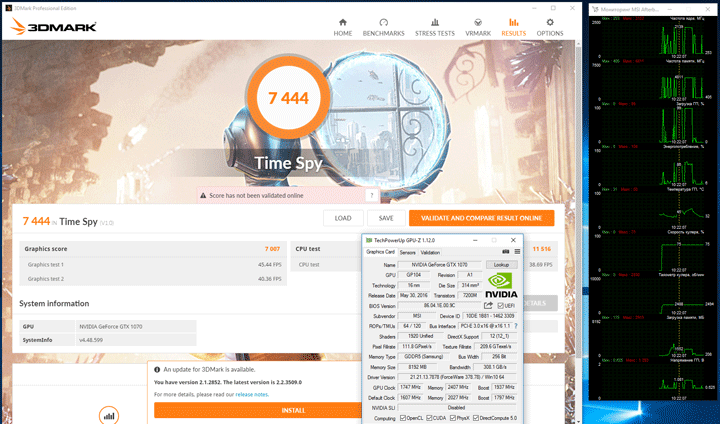Close the GPU-Z window
720x424 pixels.
[513, 240]
